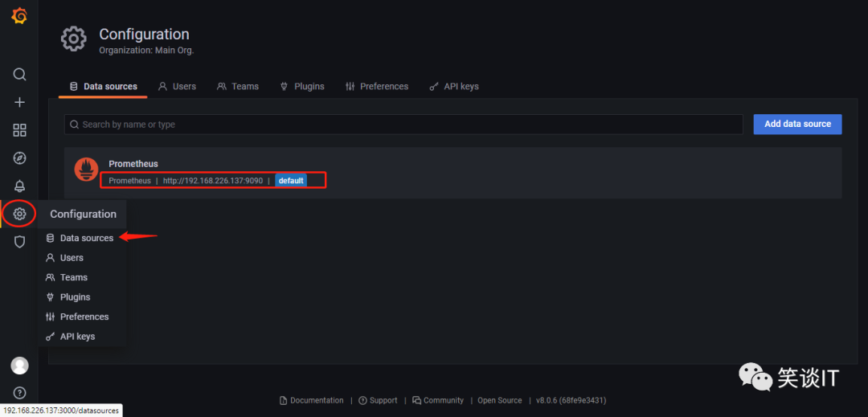Open the Explore compass icon
The image size is (868, 417).
19,158
